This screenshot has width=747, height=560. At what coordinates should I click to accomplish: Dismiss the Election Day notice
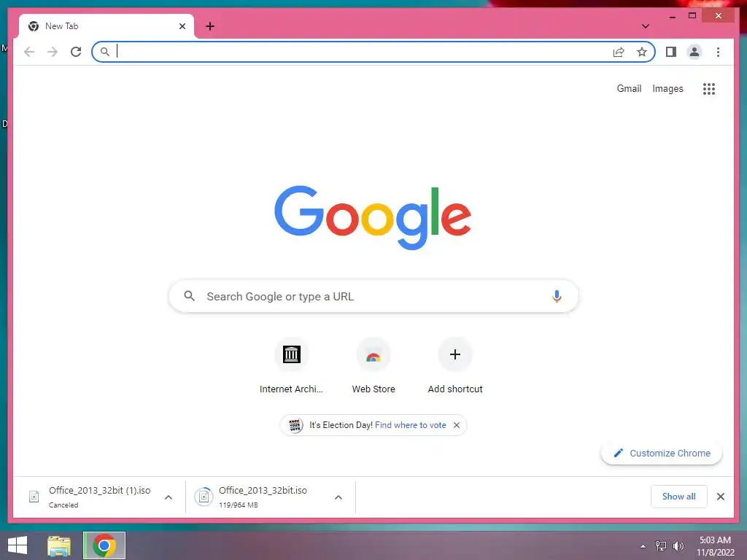tap(457, 425)
